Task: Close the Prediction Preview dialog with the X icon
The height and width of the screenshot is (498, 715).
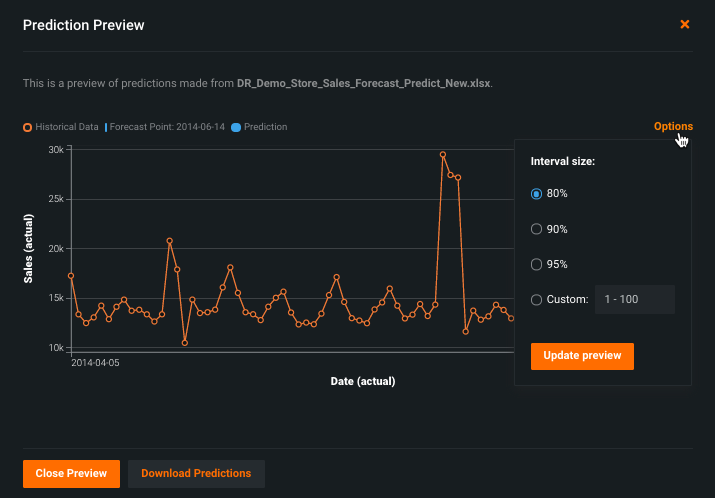Action: tap(685, 24)
